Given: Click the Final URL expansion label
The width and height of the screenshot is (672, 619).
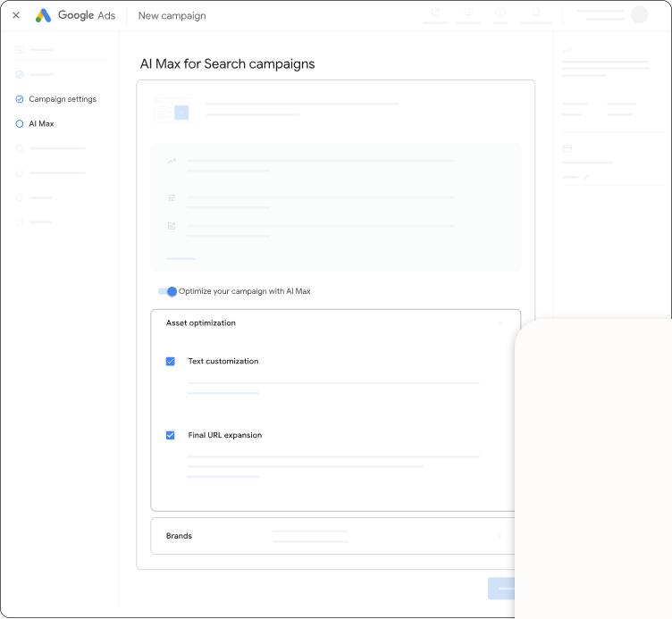Looking at the screenshot, I should [x=225, y=435].
